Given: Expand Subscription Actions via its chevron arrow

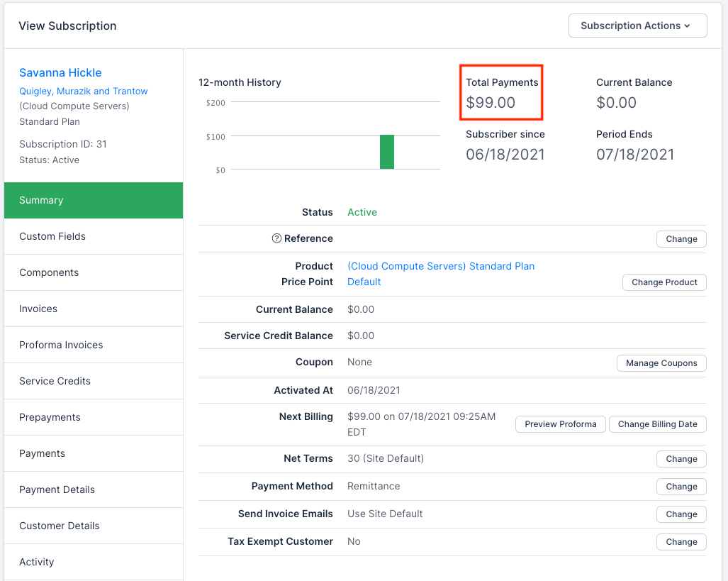Looking at the screenshot, I should point(688,26).
